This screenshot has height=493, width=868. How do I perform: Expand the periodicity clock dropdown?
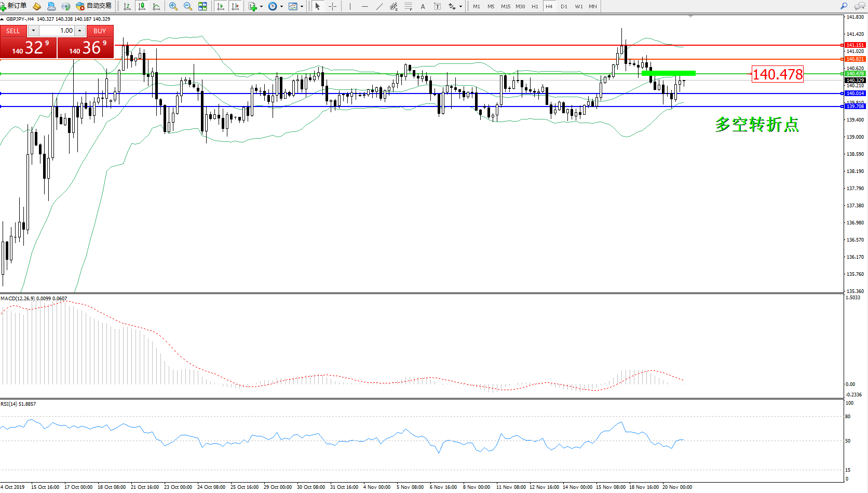pyautogui.click(x=281, y=6)
